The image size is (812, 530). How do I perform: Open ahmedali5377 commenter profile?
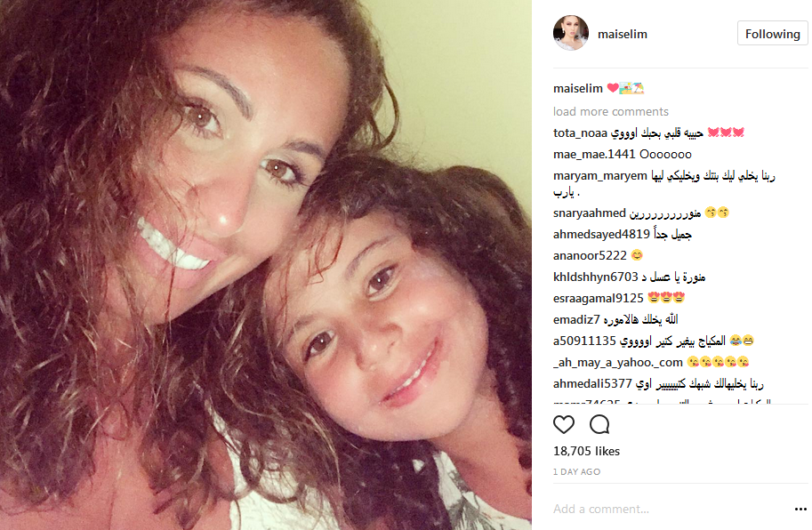tap(592, 383)
